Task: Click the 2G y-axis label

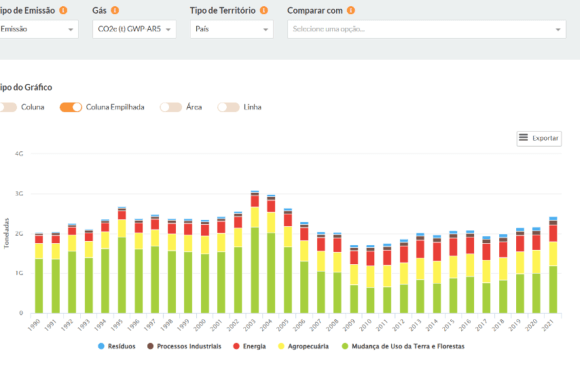Action: pyautogui.click(x=19, y=234)
